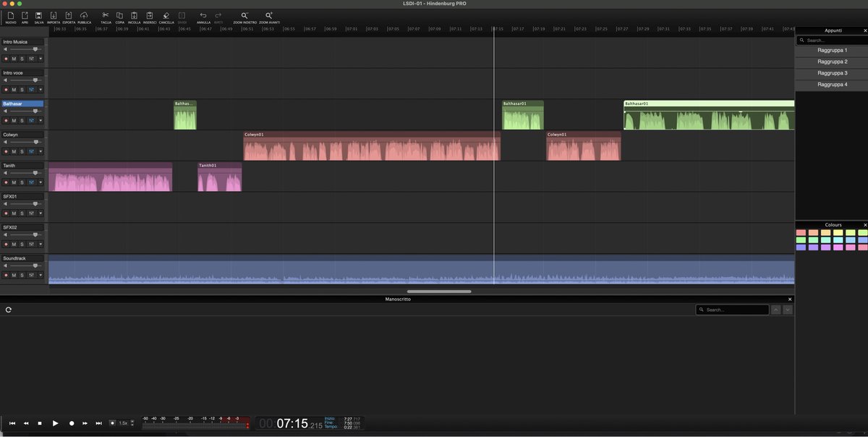Cut selection with the Taglia scissors icon
Viewport: 868px width, 437px height.
106,15
